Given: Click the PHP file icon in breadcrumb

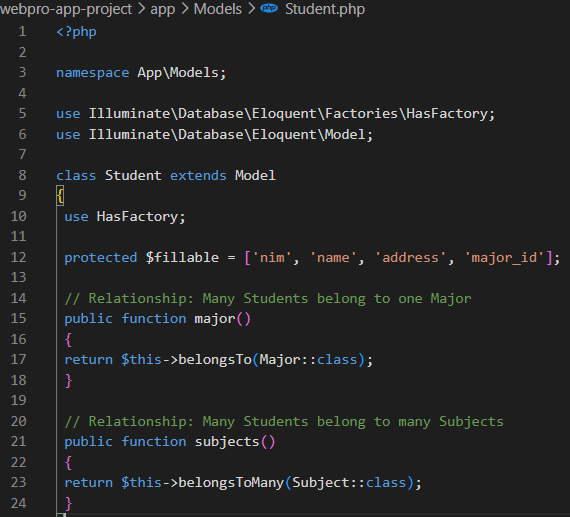Looking at the screenshot, I should coord(269,8).
